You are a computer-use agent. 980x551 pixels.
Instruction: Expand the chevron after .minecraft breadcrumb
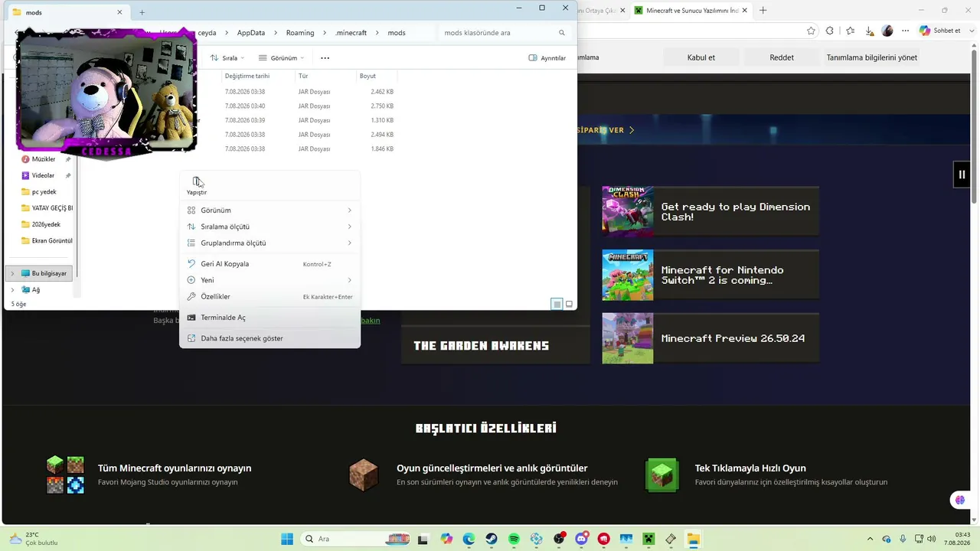377,33
